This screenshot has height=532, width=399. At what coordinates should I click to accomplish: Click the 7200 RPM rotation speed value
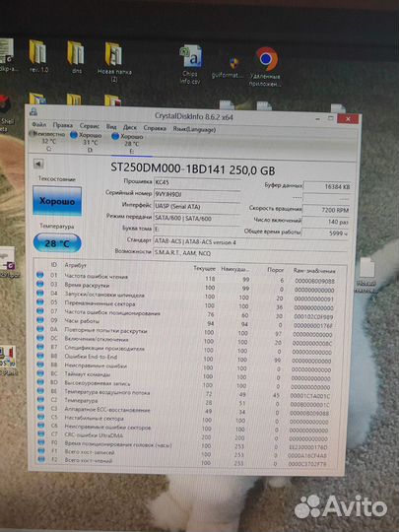[326, 210]
